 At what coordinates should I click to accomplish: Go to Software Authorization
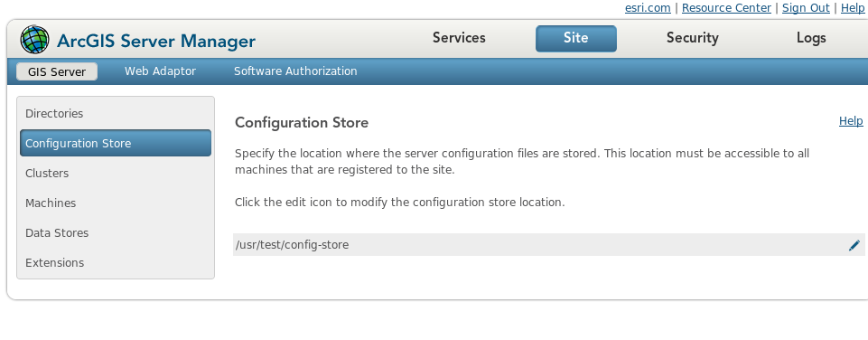coord(295,71)
